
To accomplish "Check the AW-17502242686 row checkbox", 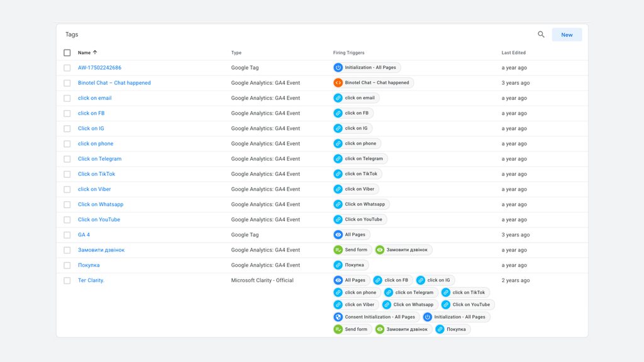I will point(67,68).
